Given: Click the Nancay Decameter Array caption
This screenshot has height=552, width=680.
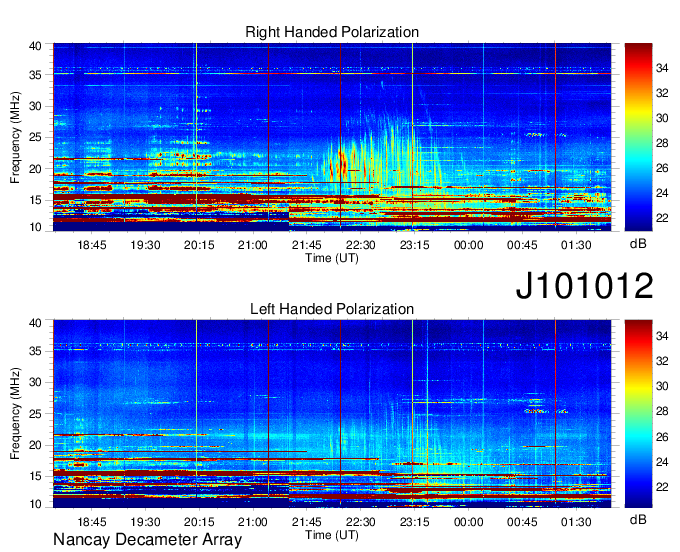Looking at the screenshot, I should [x=147, y=540].
